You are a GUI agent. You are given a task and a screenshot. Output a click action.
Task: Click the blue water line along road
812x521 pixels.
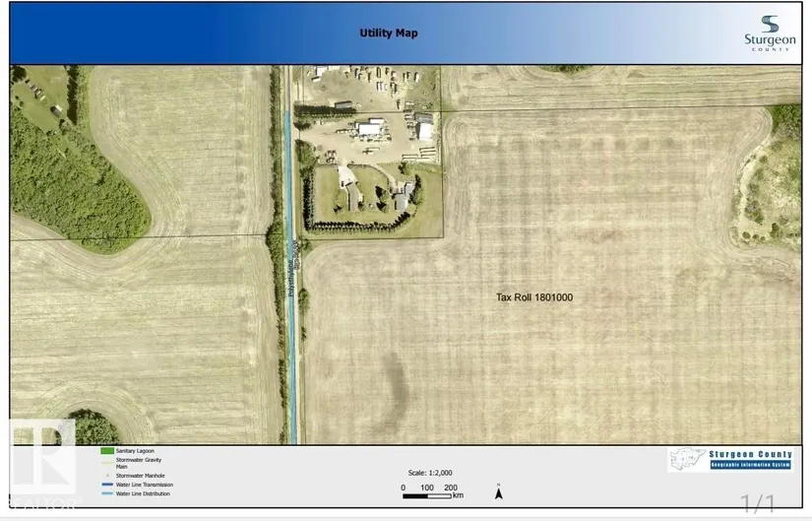(290, 345)
